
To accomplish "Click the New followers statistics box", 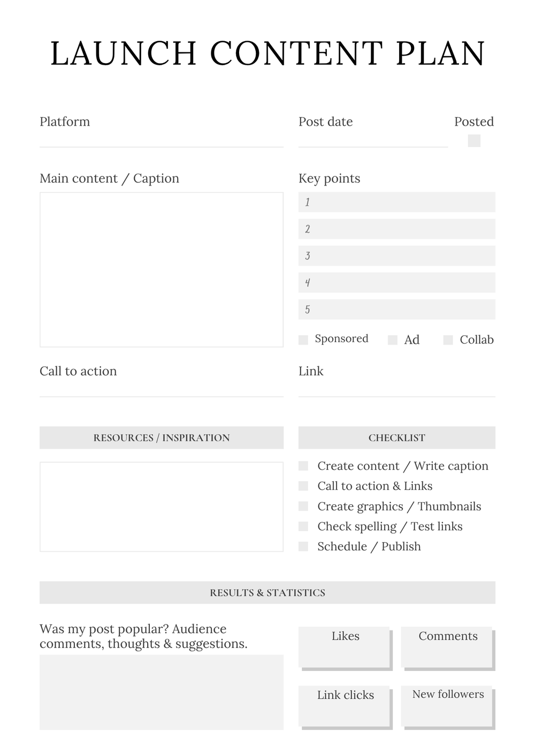I will [x=447, y=706].
